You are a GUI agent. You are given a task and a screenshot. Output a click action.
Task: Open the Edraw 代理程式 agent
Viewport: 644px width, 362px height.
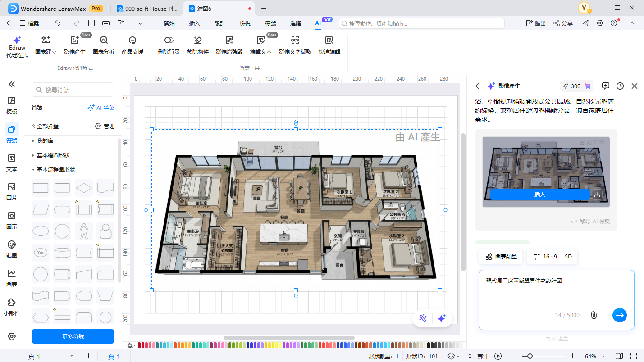click(17, 47)
